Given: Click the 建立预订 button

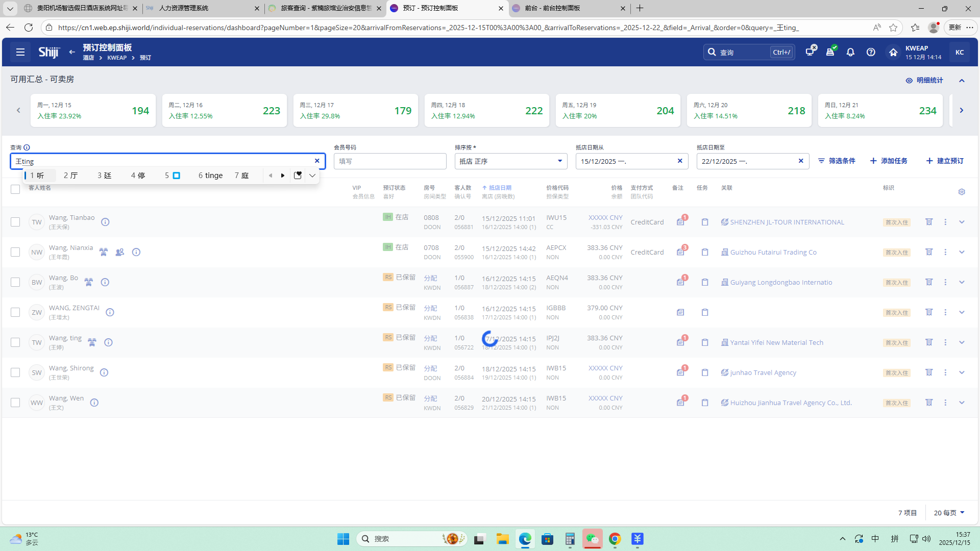Looking at the screenshot, I should tap(945, 161).
